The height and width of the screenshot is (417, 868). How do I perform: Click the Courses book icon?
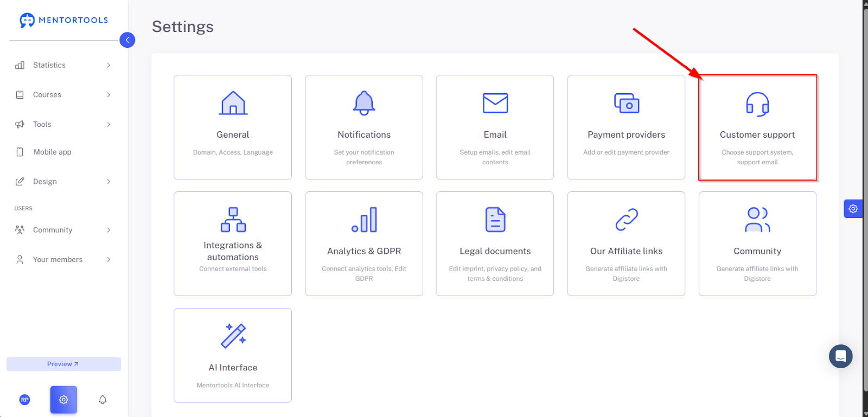(x=20, y=95)
